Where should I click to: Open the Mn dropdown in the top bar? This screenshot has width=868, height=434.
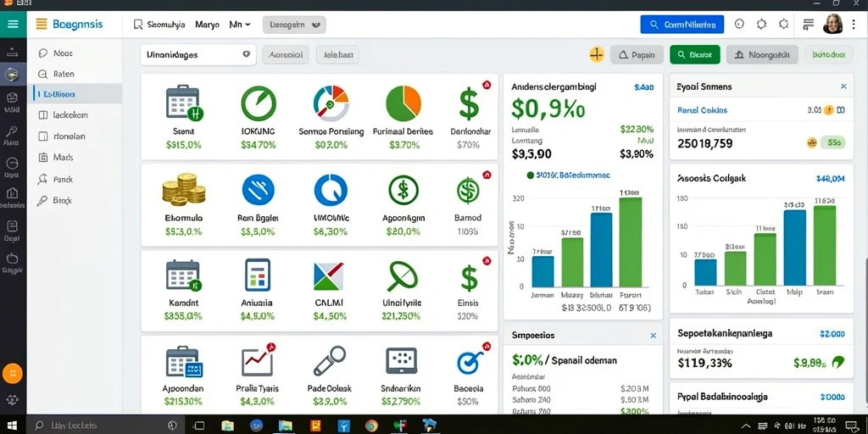pyautogui.click(x=240, y=25)
